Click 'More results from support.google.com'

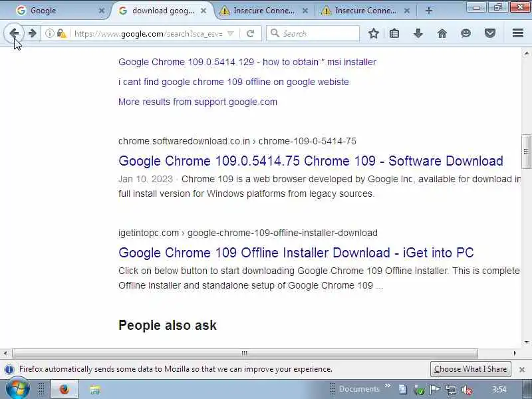tap(198, 102)
